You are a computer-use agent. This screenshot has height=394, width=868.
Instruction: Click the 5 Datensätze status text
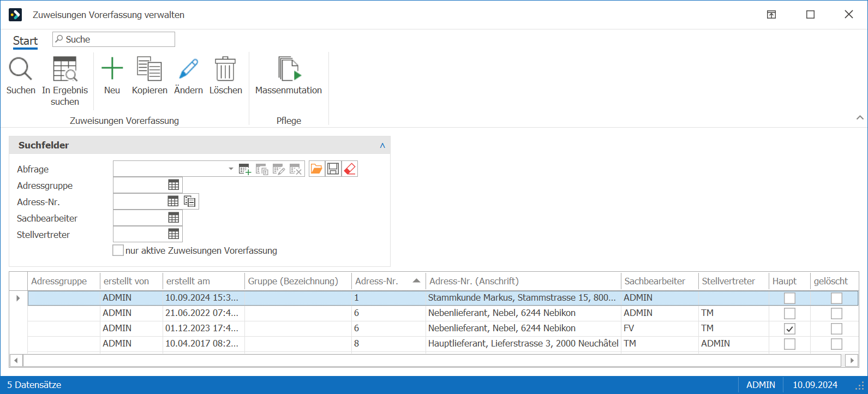point(34,385)
